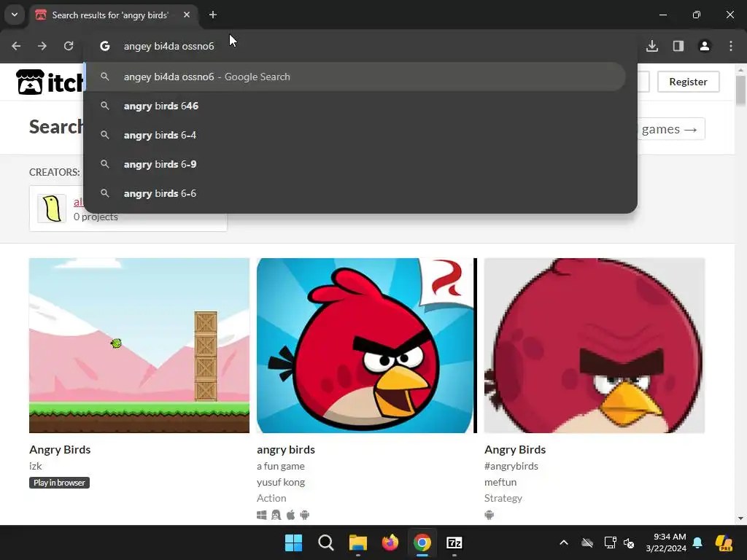Click the Apple platform icon under yusuf kong
This screenshot has height=560, width=747.
click(x=290, y=515)
